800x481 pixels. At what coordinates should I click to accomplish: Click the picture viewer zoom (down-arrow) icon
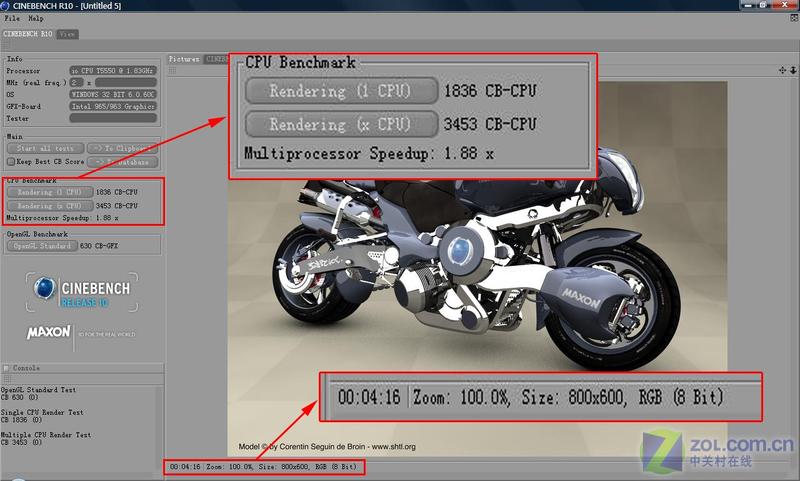pyautogui.click(x=793, y=70)
